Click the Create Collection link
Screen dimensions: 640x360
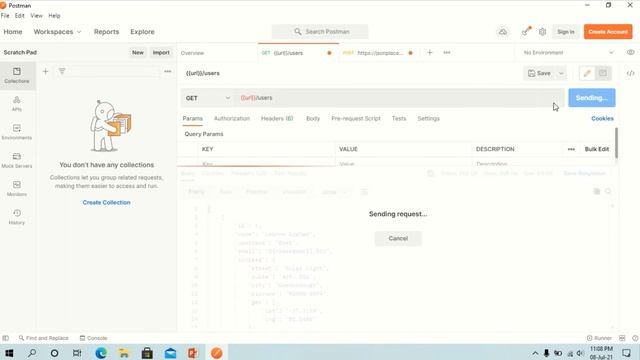pyautogui.click(x=107, y=202)
